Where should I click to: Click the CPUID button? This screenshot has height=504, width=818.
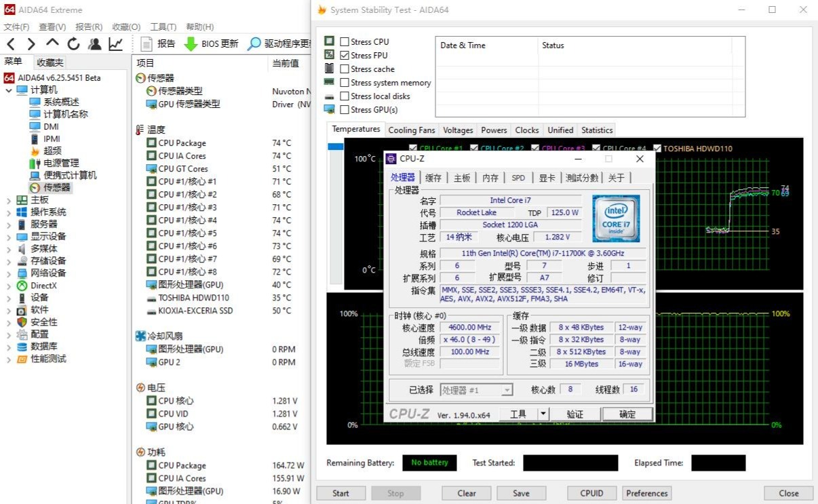coord(592,493)
